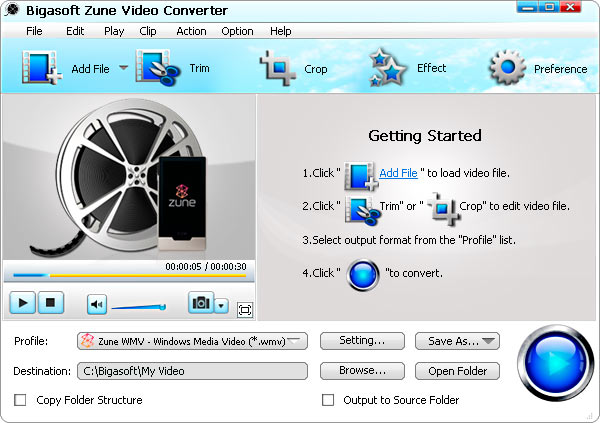Enable Copy Folder Structure checkbox
Image resolution: width=600 pixels, height=423 pixels.
tap(20, 400)
